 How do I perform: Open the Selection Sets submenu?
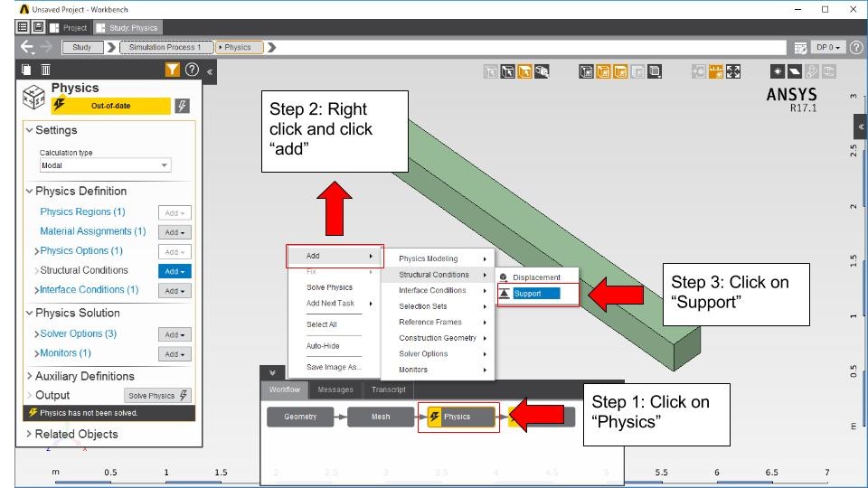438,306
